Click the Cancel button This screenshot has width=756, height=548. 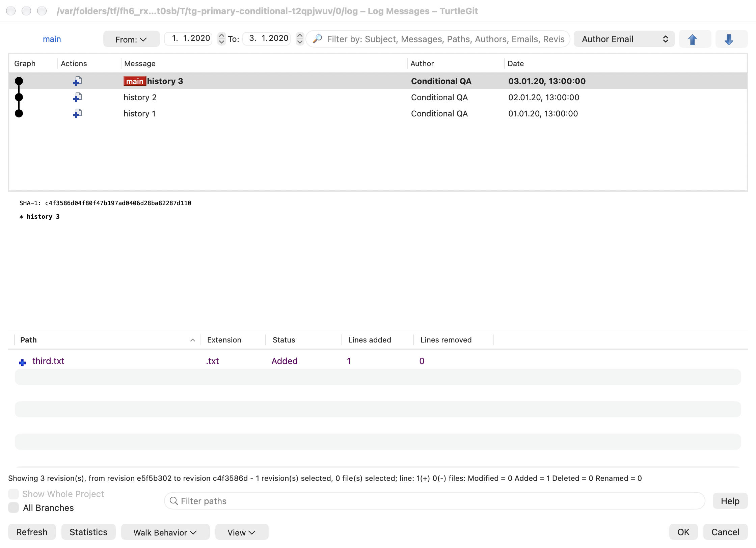pyautogui.click(x=725, y=532)
